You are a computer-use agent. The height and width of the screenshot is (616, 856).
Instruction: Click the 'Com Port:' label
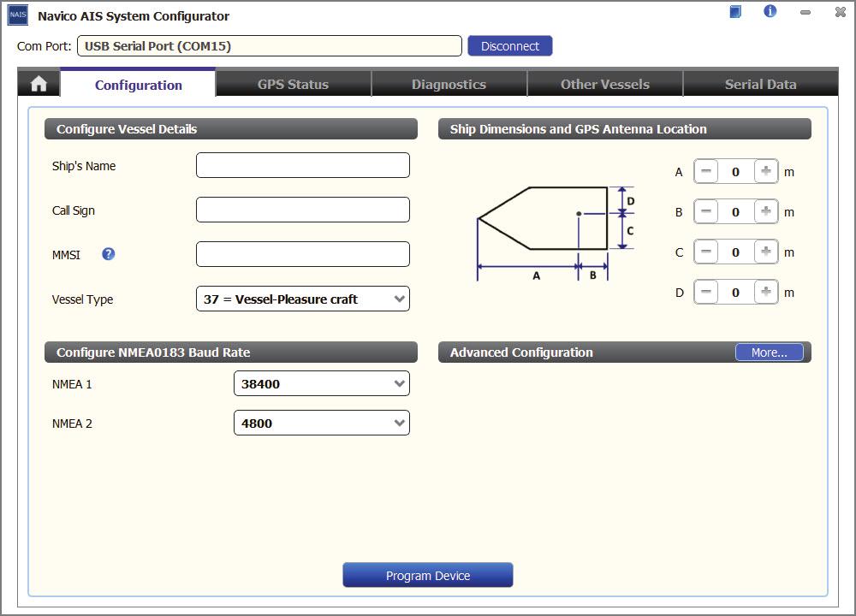click(x=45, y=46)
